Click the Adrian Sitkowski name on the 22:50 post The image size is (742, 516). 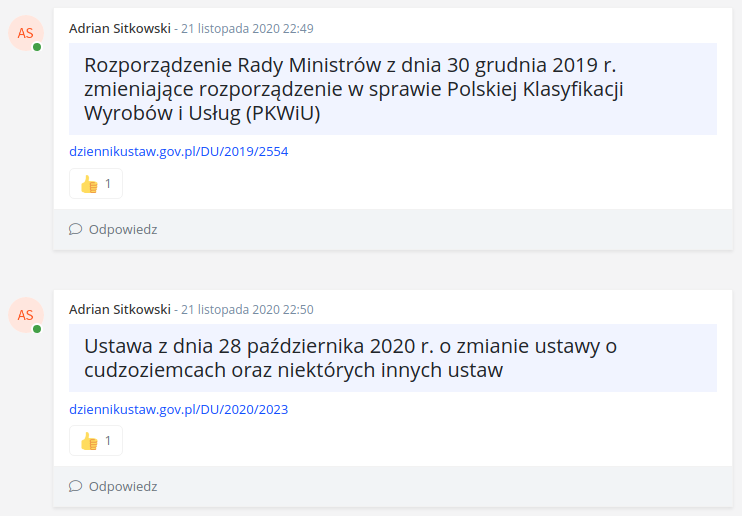point(120,310)
